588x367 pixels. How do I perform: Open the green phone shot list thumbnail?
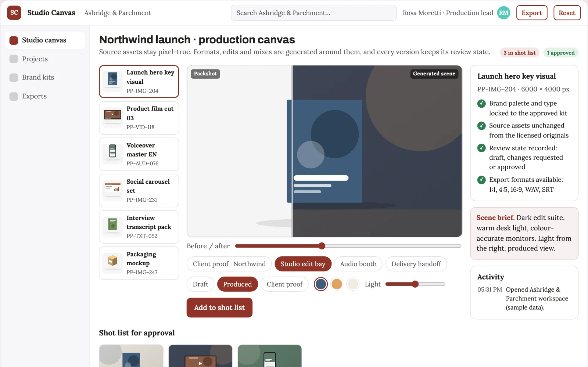point(270,356)
